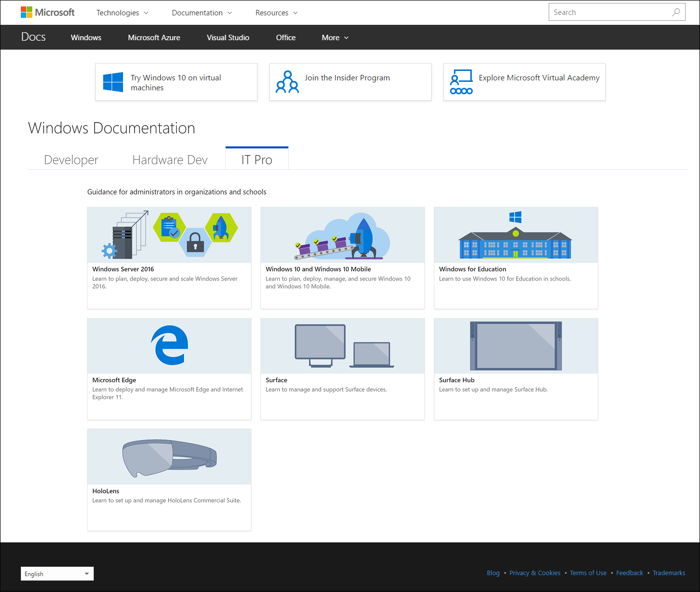The image size is (700, 592).
Task: Open the Privacy & Cookies link
Action: [x=535, y=573]
